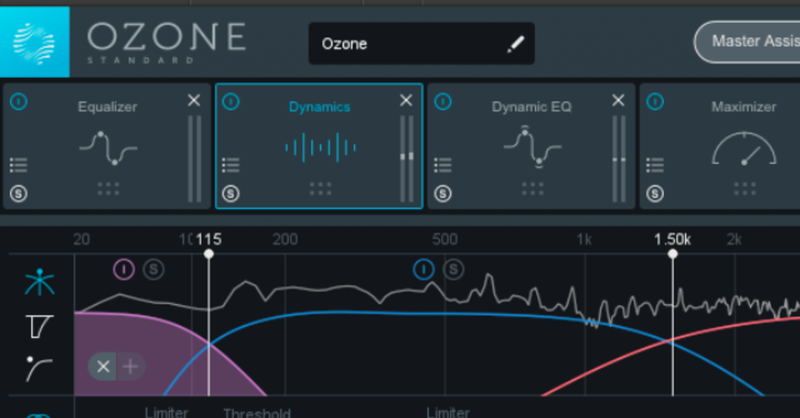Image resolution: width=800 pixels, height=418 pixels.
Task: Solo the Dynamic EQ module
Action: click(x=443, y=194)
